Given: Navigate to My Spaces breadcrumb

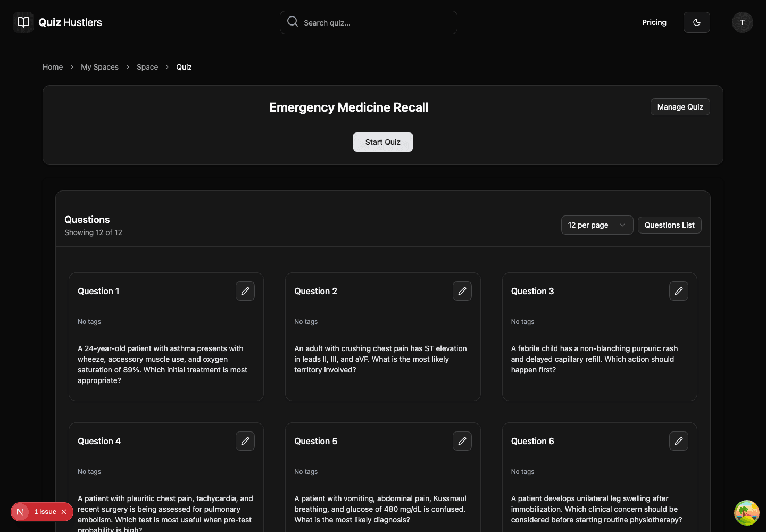Looking at the screenshot, I should (x=99, y=67).
